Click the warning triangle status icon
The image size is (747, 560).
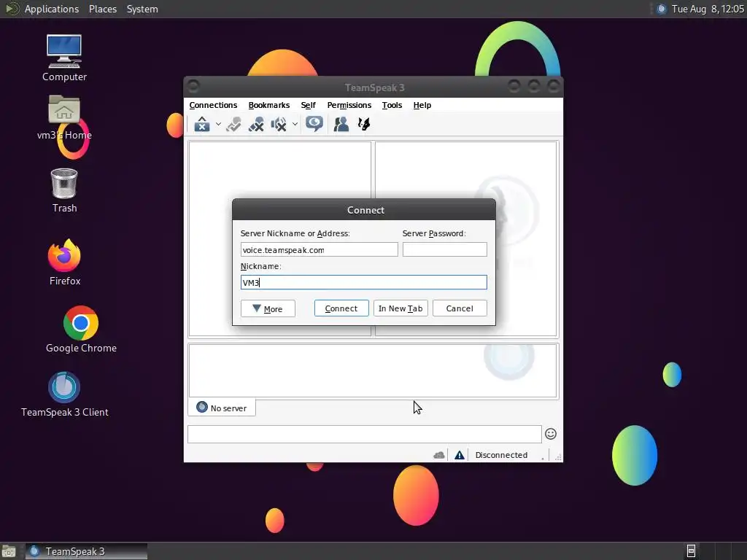[x=460, y=455]
